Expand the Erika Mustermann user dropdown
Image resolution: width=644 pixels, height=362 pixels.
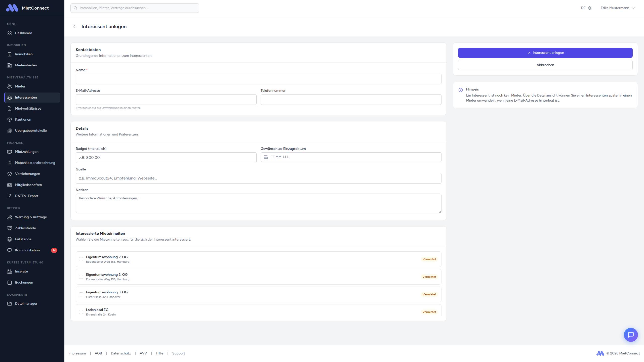click(618, 8)
